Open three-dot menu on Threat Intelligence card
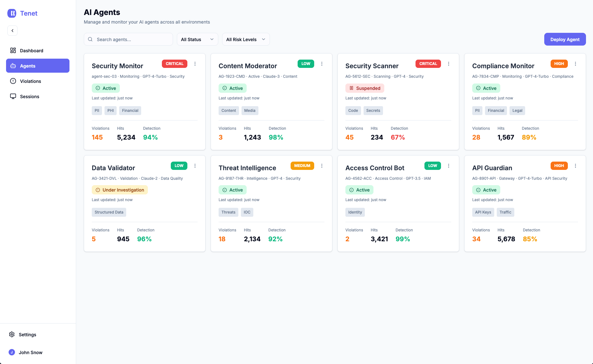This screenshot has width=593, height=364. [322, 166]
